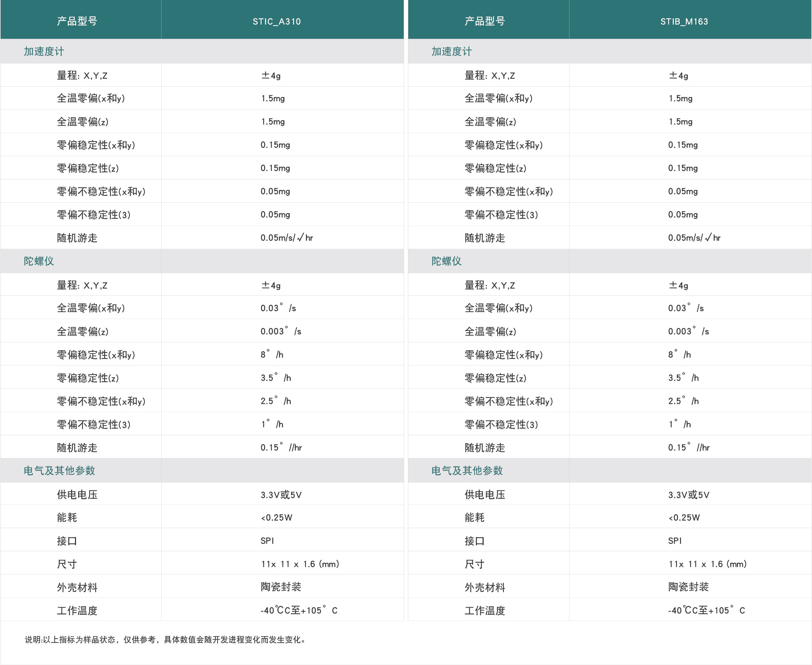Click the STIC_A310 product model header
Viewport: 812px width, 665px height.
pyautogui.click(x=277, y=21)
